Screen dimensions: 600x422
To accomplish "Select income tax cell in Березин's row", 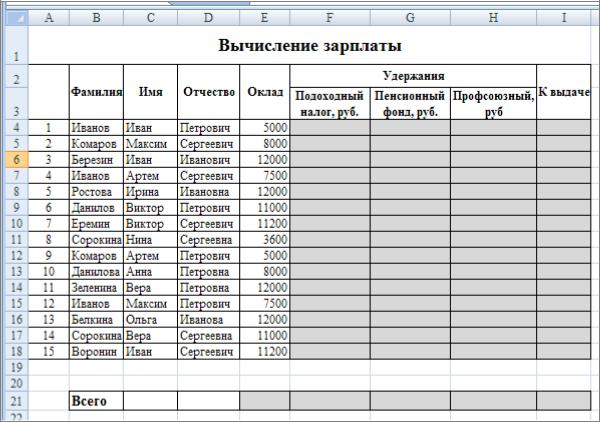I will 330,160.
